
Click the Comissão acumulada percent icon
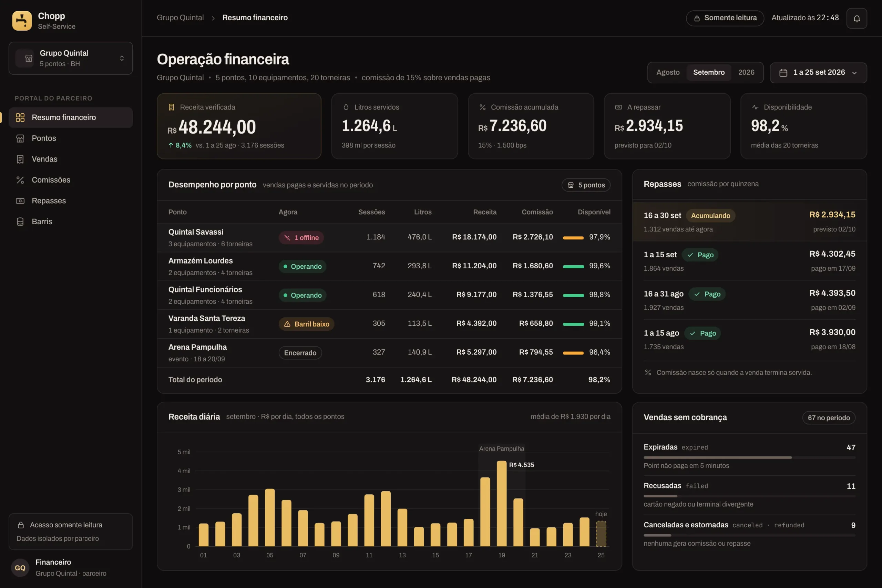point(482,107)
